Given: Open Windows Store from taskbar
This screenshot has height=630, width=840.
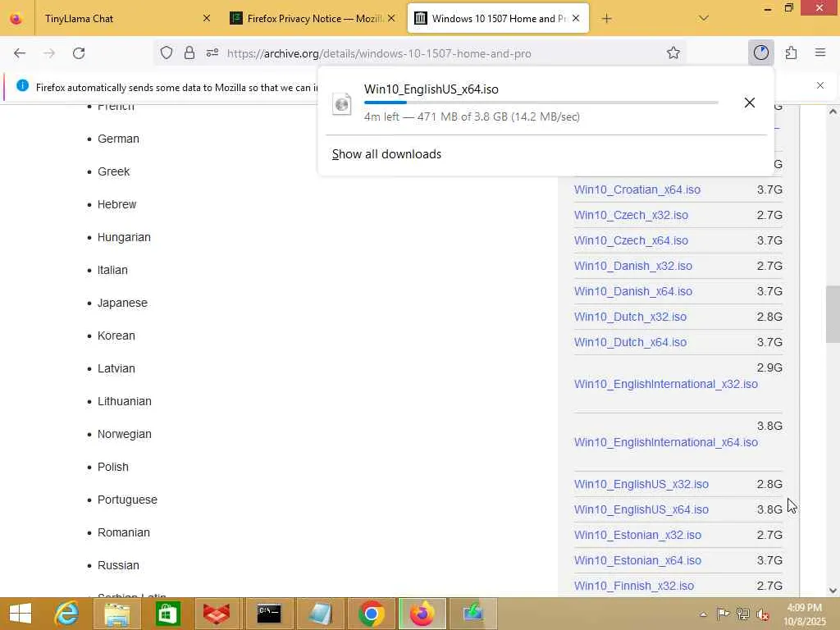Looking at the screenshot, I should tap(167, 614).
